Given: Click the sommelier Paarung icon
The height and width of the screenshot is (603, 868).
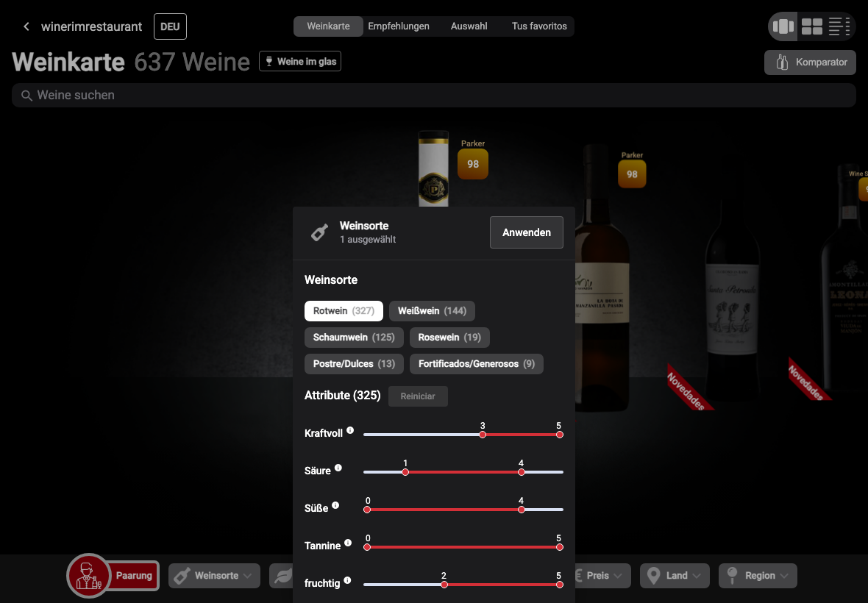Looking at the screenshot, I should pos(88,575).
